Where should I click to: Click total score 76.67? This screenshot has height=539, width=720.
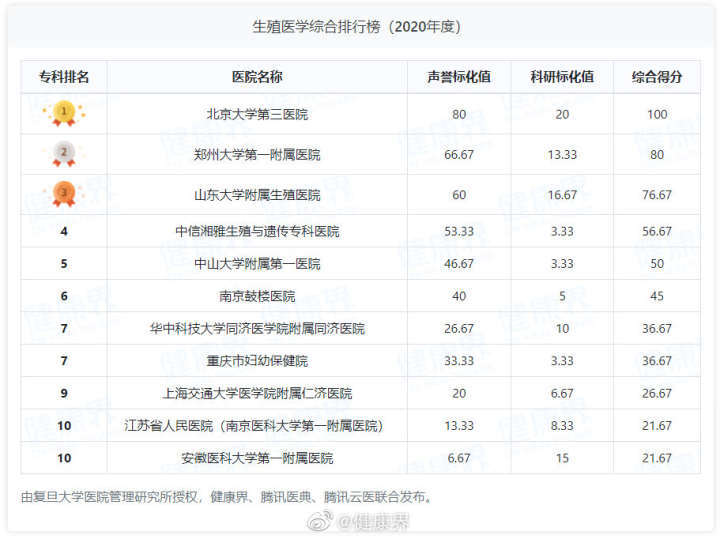coord(657,195)
